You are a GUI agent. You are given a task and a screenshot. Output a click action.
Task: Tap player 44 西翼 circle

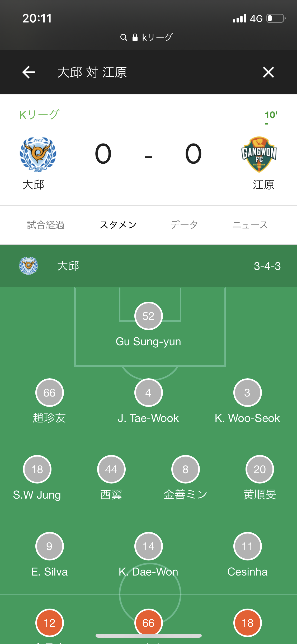coord(111,469)
